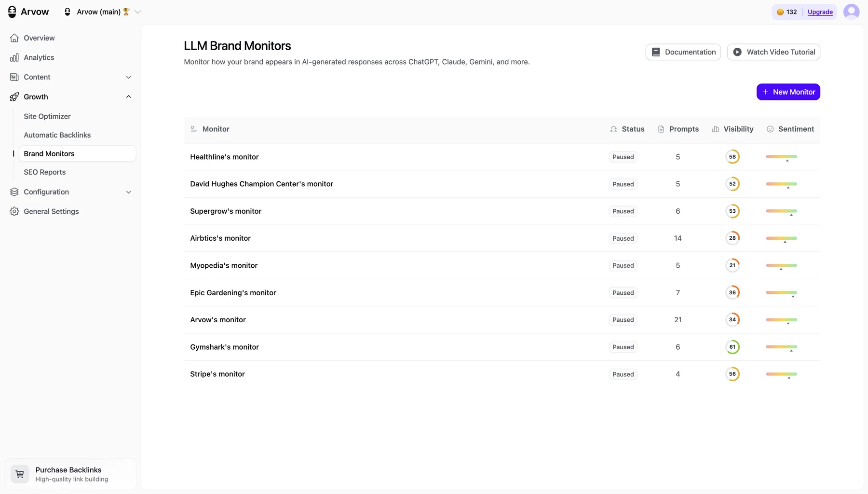Select Brand Monitors in sidebar

click(x=77, y=154)
